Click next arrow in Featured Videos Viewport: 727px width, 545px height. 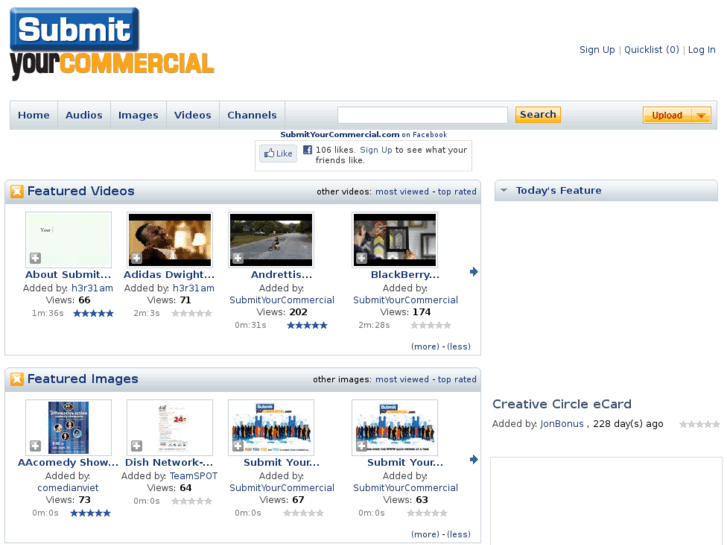click(x=473, y=272)
